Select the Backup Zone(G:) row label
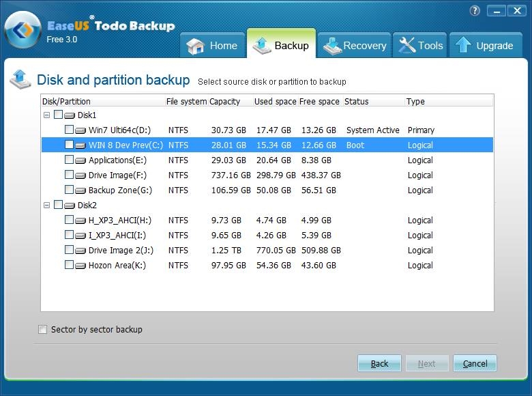 [120, 190]
